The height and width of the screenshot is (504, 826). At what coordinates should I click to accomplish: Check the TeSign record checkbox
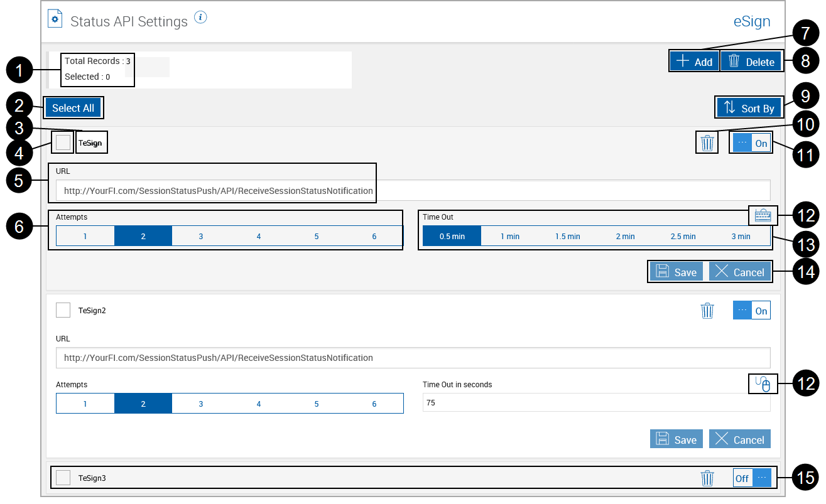click(63, 142)
